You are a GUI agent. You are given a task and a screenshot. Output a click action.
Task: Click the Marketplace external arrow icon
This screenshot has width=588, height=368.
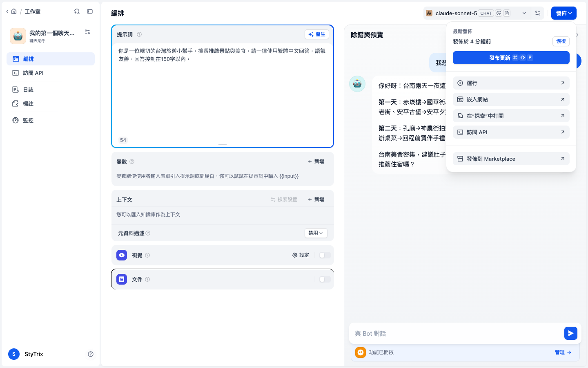pyautogui.click(x=563, y=159)
